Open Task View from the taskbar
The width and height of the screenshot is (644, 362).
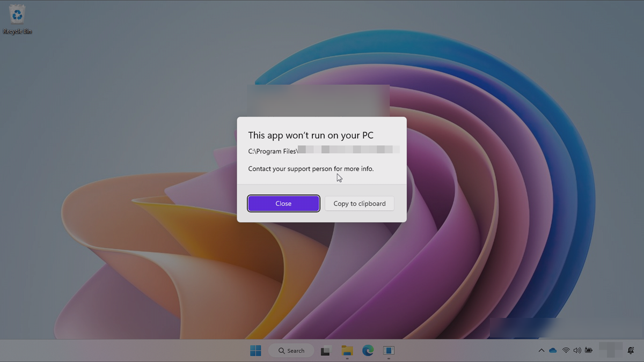(x=325, y=350)
